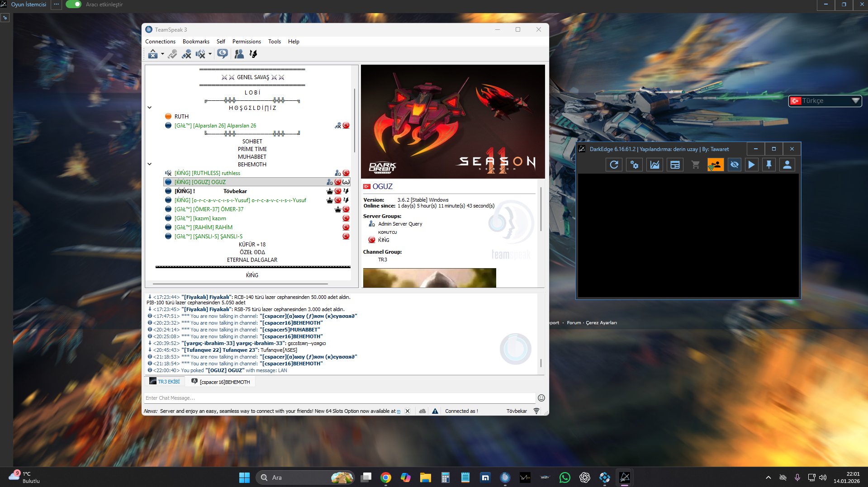Switch to the [cspacer16]BEHEMOTH chat tab
The width and height of the screenshot is (868, 487).
[x=220, y=382]
